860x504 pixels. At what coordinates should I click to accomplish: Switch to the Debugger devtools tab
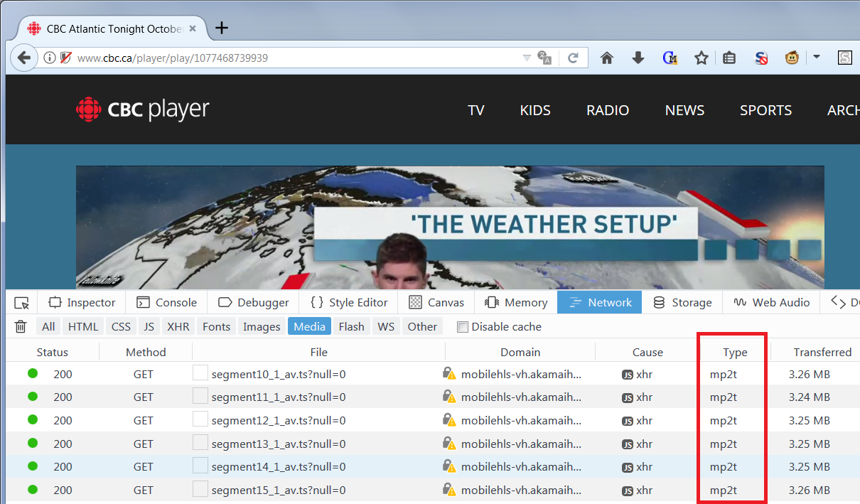[x=254, y=303]
